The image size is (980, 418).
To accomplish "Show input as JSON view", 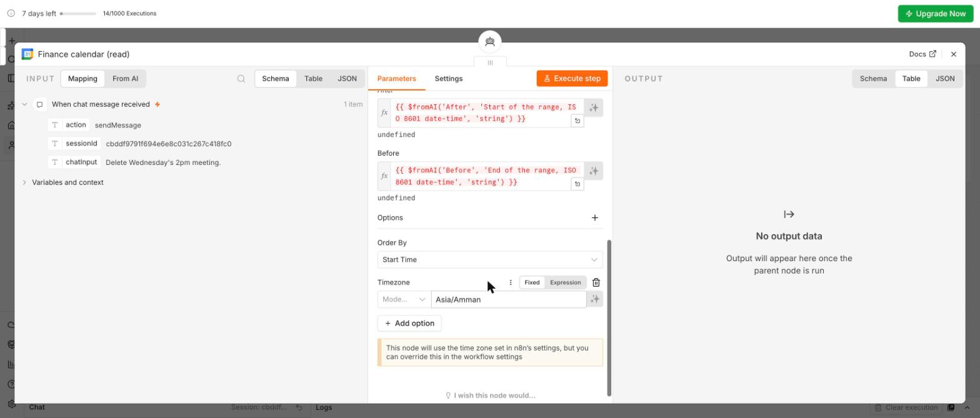I will [347, 79].
